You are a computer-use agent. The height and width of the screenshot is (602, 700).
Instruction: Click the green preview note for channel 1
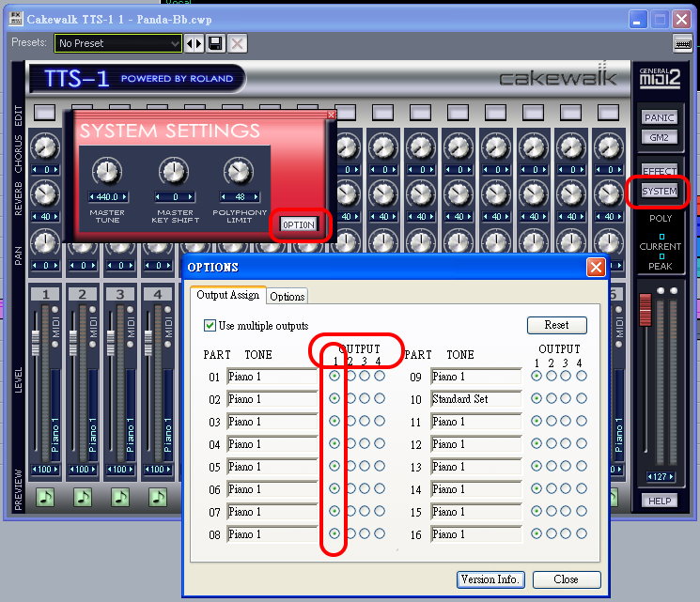[x=44, y=497]
